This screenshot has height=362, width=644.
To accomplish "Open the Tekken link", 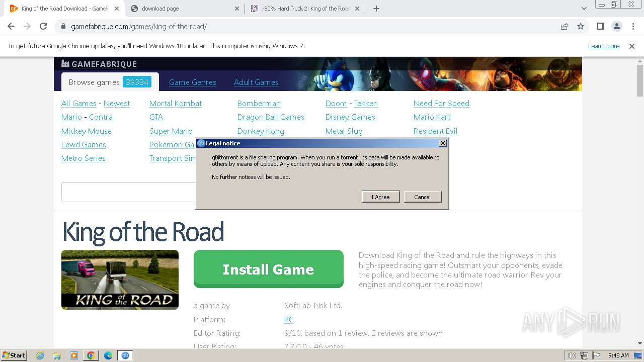I will [366, 104].
